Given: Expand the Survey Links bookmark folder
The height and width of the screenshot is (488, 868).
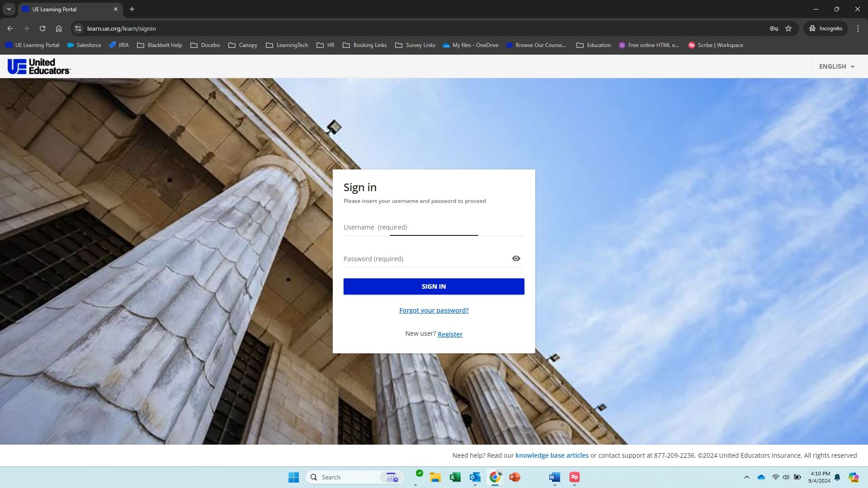Looking at the screenshot, I should (x=415, y=45).
